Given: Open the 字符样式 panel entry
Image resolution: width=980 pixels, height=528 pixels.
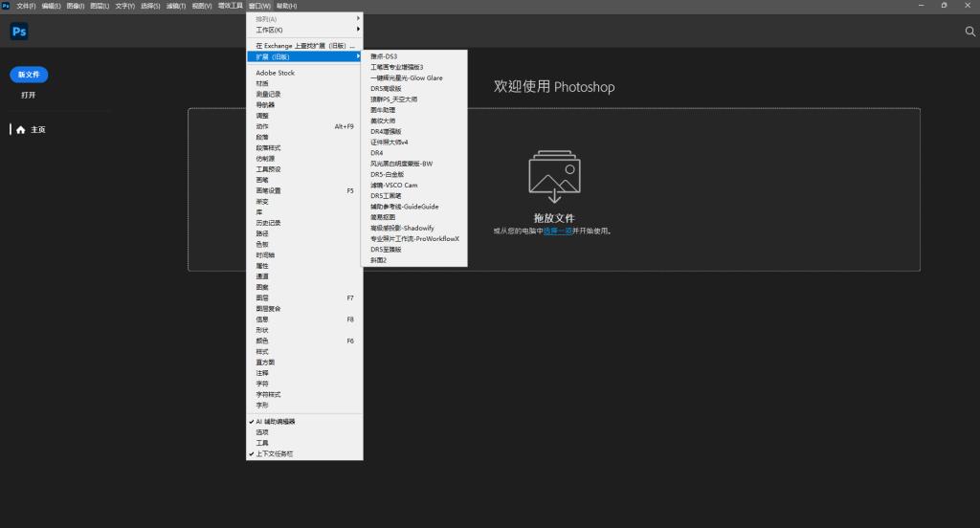Looking at the screenshot, I should [304, 395].
